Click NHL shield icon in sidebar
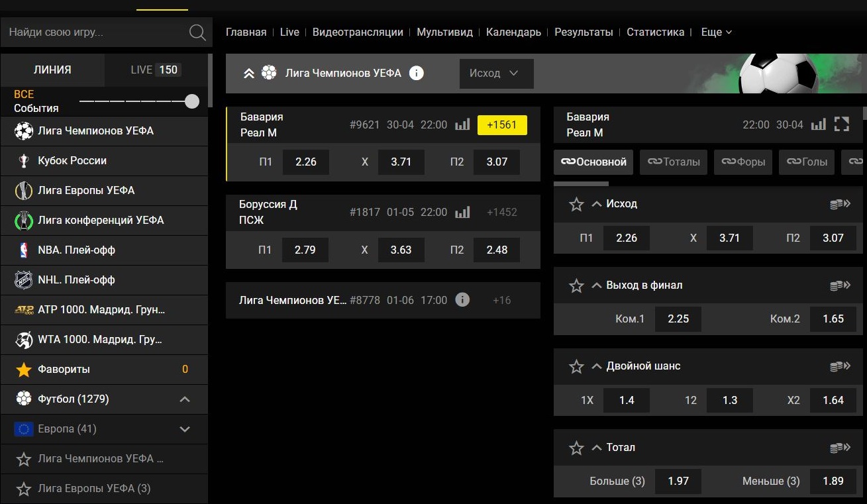867x504 pixels. pos(24,280)
